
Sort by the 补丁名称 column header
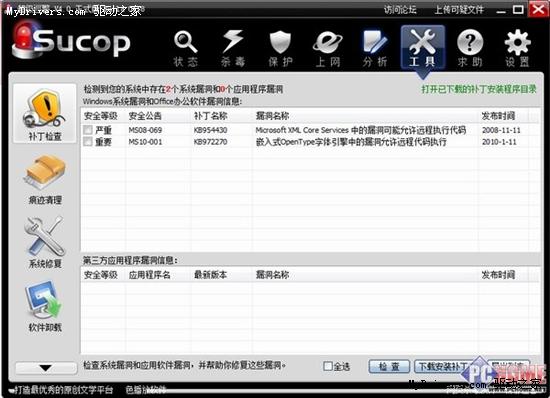(x=210, y=116)
